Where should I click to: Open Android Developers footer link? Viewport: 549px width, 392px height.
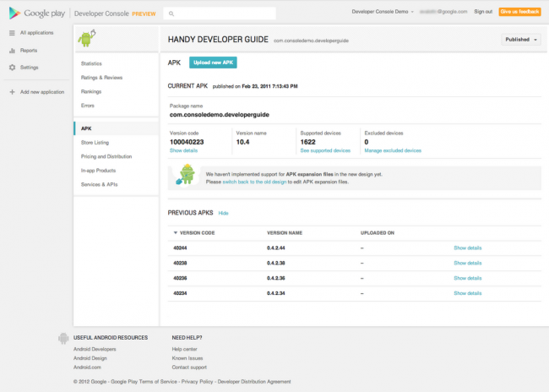click(95, 349)
